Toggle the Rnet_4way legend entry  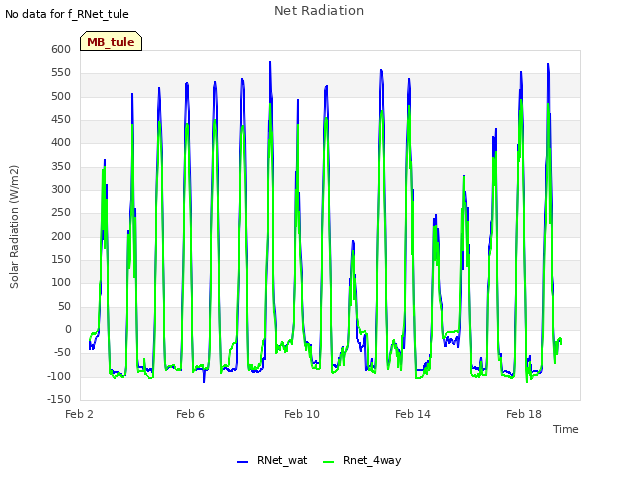pyautogui.click(x=362, y=460)
